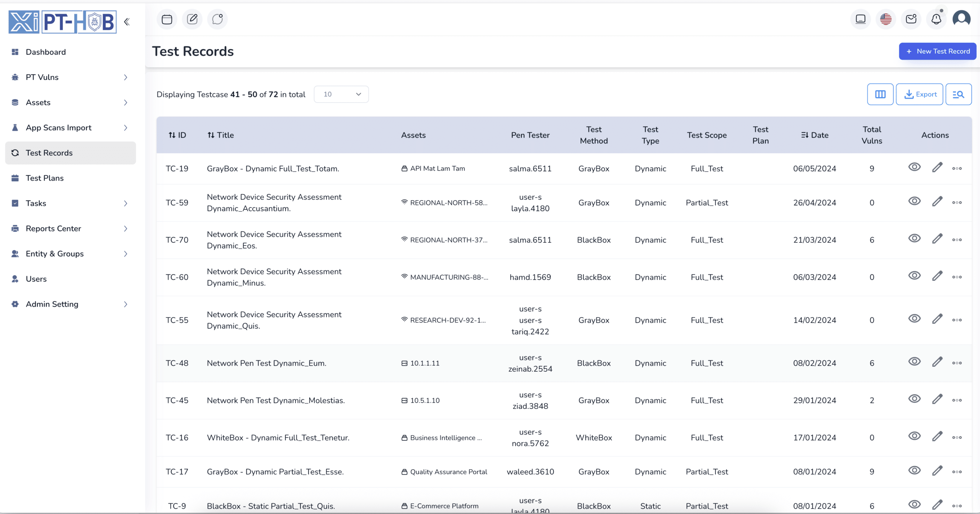Sort table by Date column
This screenshot has height=514, width=980.
(815, 135)
